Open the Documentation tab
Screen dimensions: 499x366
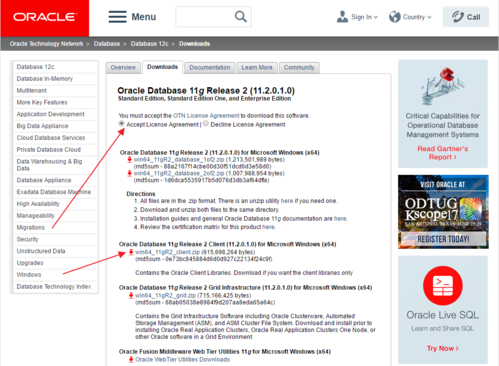point(210,67)
